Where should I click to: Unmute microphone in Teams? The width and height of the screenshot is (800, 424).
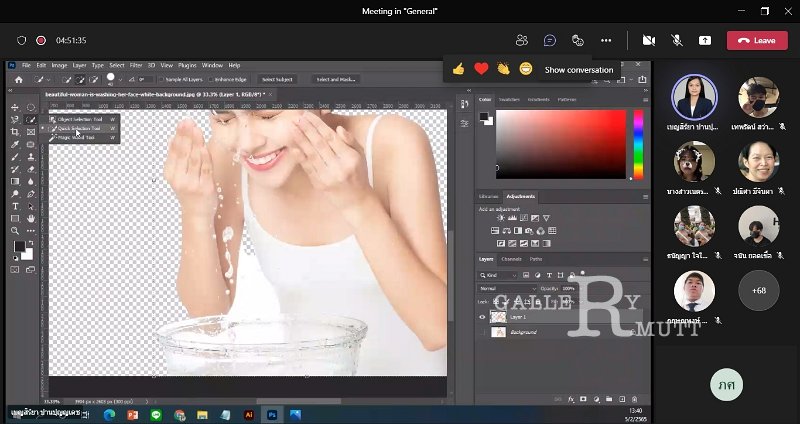[x=677, y=40]
